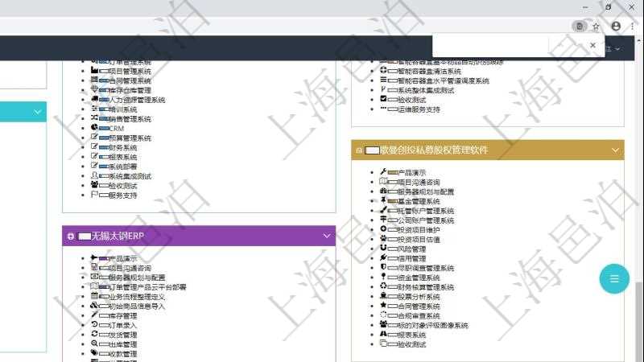This screenshot has width=644, height=362.
Task: Click the wrench icon beside 产品演示 in gold panel
Action: [x=383, y=172]
